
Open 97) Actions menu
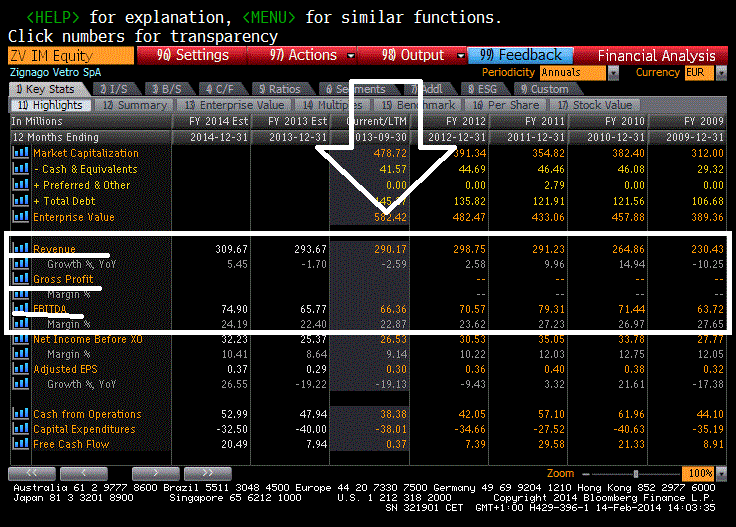tap(303, 55)
